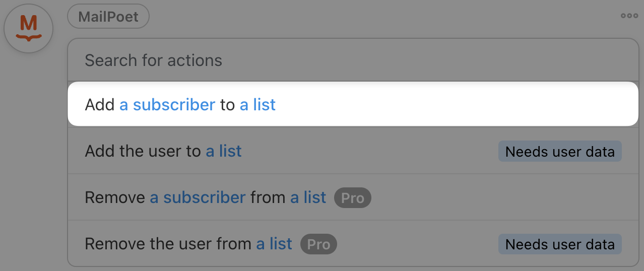Click the word 'Add' in the highlighted action

[100, 104]
